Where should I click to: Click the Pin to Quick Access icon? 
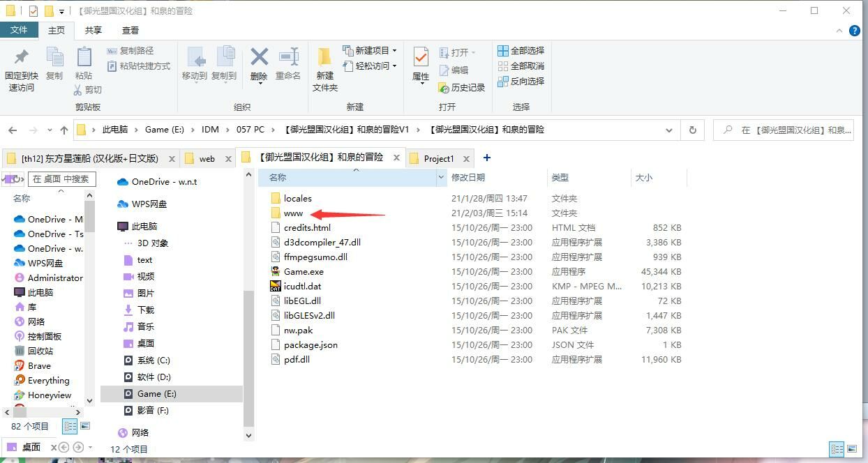pos(21,59)
